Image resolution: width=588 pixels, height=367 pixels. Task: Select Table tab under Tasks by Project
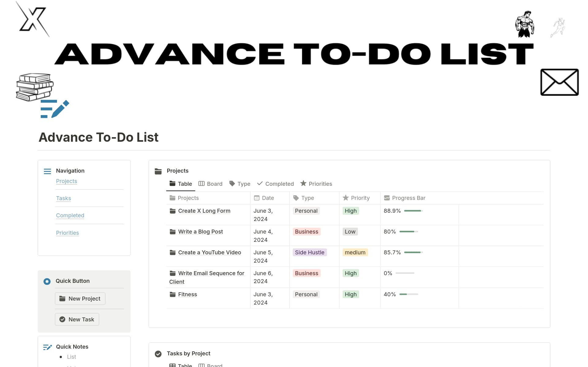point(181,365)
